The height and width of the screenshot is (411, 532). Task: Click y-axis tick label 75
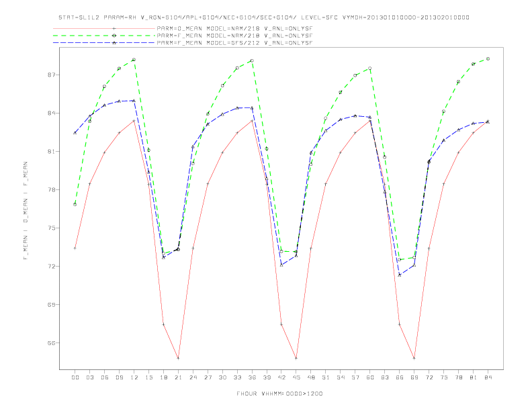pos(52,228)
